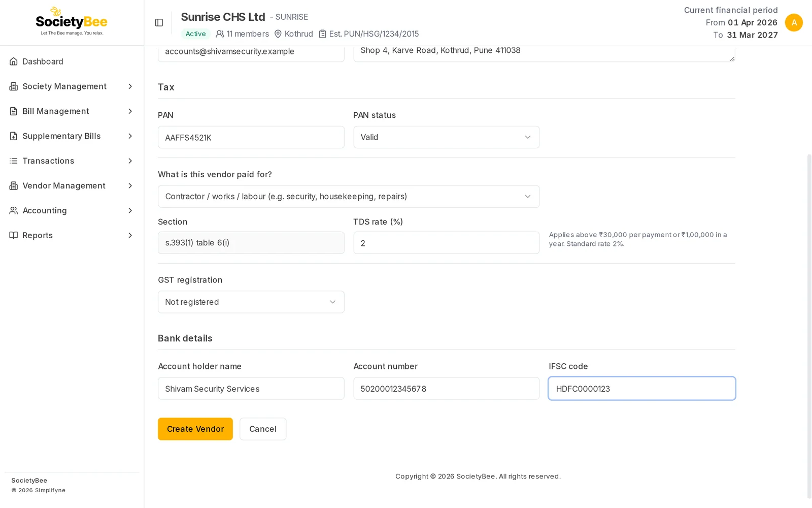Click the registration clipboard icon
The height and width of the screenshot is (508, 812).
pos(322,34)
